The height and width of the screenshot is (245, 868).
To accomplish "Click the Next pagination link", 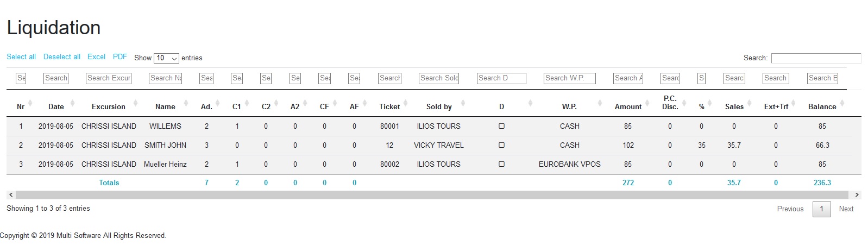I will pyautogui.click(x=846, y=209).
